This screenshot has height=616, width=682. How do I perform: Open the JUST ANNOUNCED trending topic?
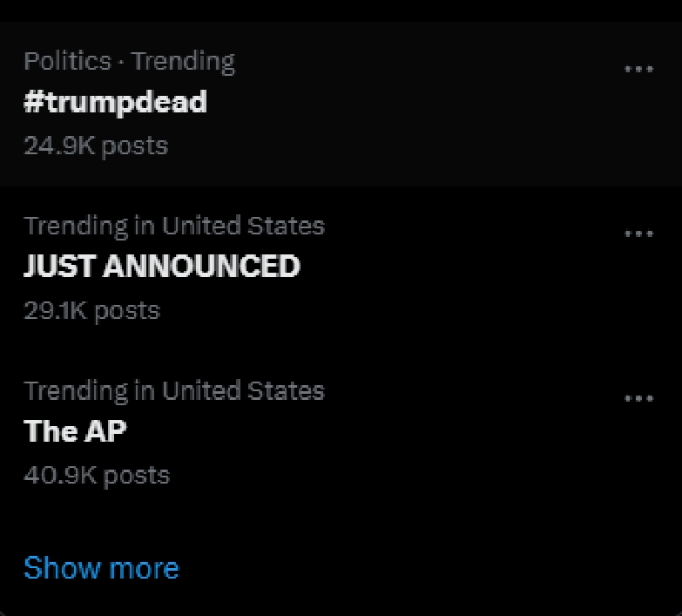click(x=162, y=266)
